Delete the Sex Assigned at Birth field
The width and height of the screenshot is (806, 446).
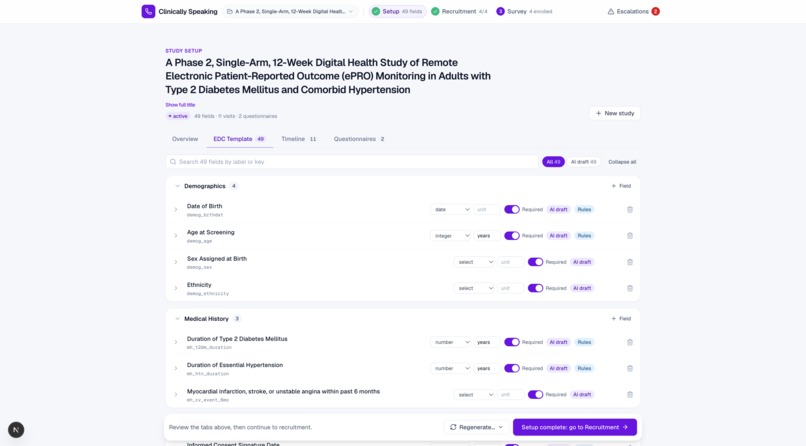tap(630, 262)
